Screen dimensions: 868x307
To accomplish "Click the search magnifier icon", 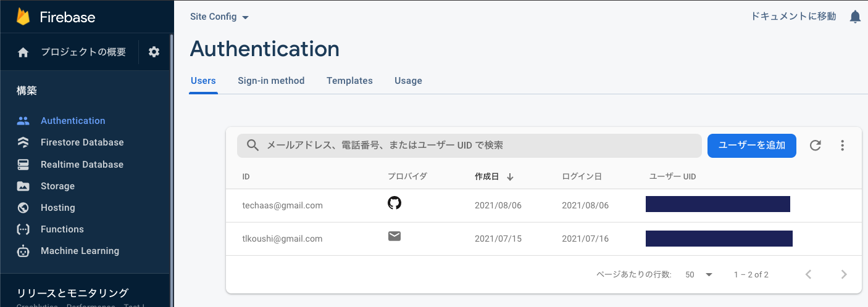I will (252, 145).
